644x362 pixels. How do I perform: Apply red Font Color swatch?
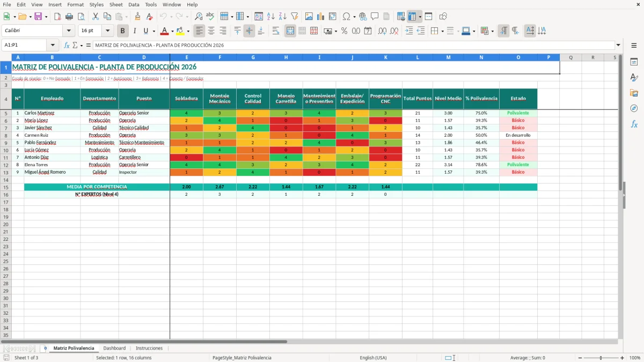pos(164,31)
